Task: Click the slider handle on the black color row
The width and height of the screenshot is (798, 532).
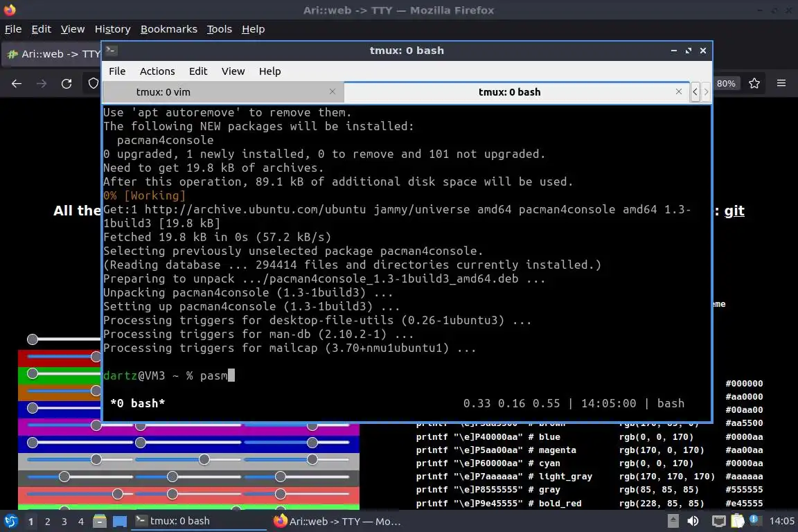Action: 33,339
